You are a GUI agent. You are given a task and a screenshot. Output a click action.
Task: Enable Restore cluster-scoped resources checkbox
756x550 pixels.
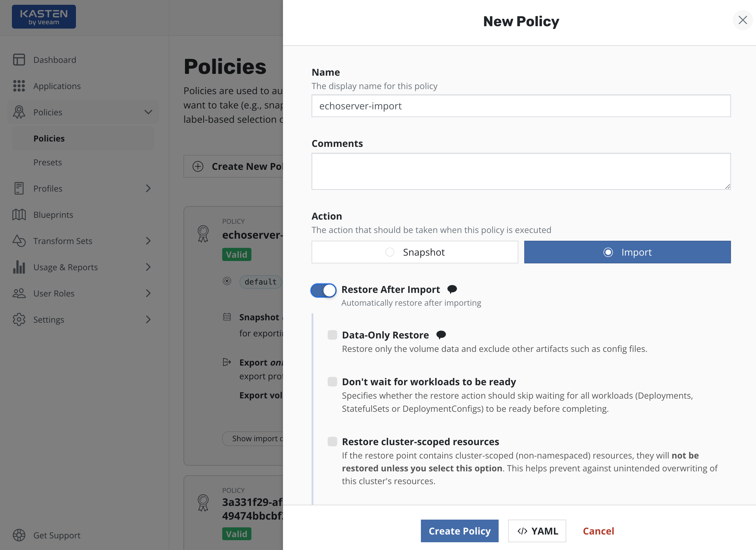pos(332,441)
